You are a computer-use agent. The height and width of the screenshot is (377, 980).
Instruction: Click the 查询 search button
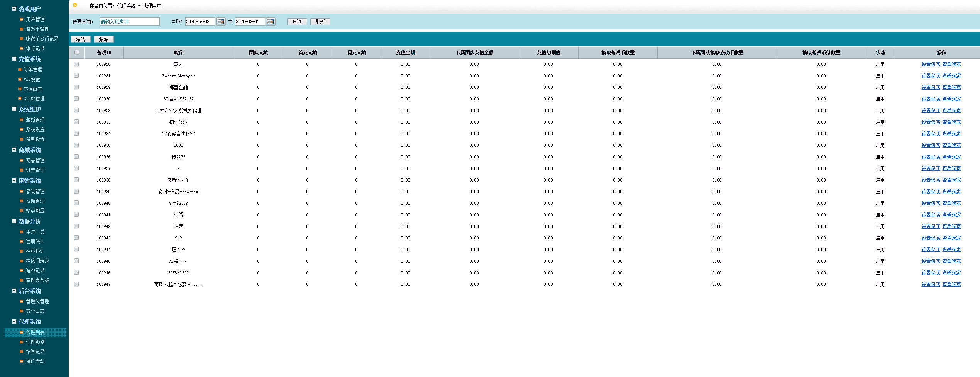click(297, 22)
